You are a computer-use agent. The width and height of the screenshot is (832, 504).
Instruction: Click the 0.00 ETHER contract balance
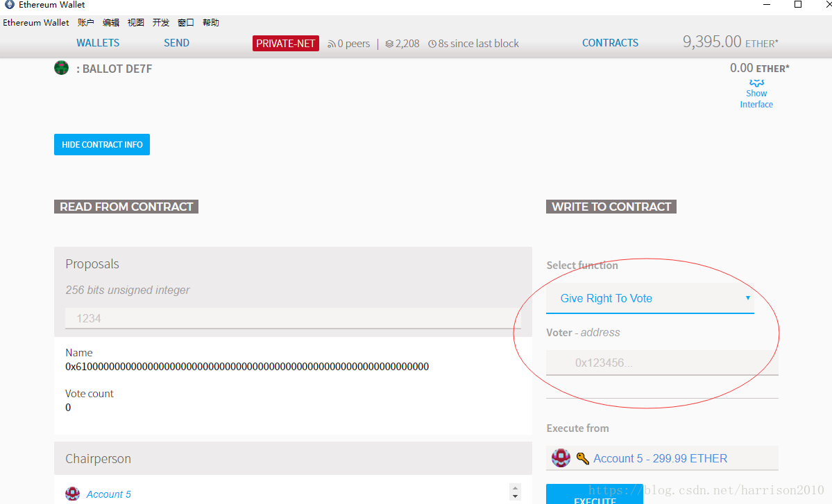pos(759,68)
